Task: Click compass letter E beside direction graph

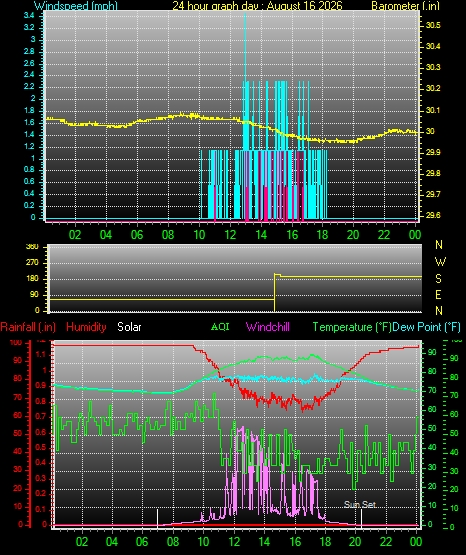Action: [x=438, y=294]
